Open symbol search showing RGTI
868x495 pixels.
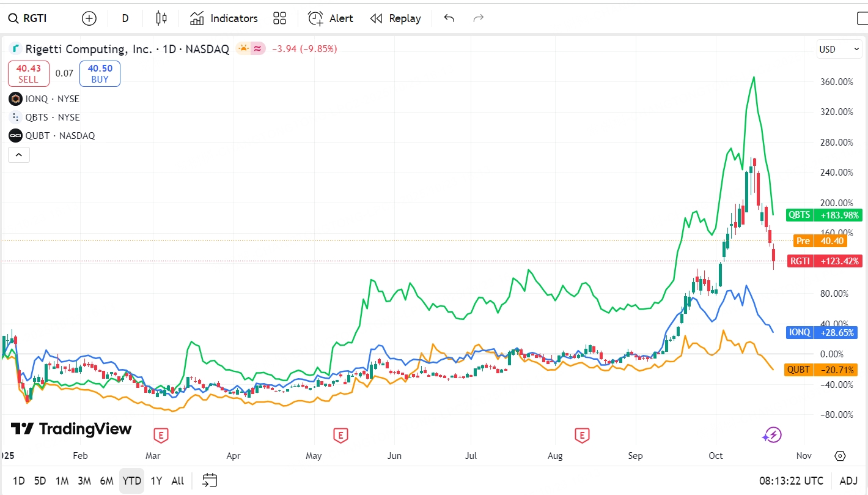pyautogui.click(x=28, y=18)
